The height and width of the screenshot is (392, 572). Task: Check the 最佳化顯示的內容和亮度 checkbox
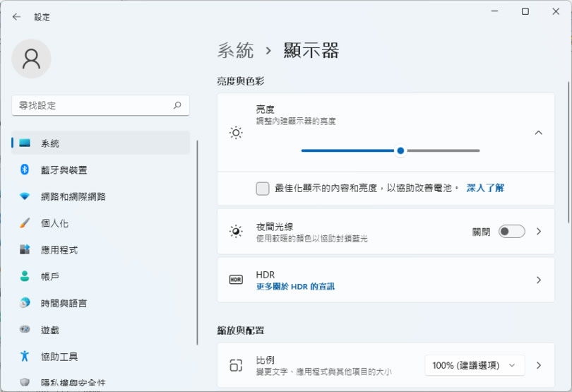[263, 189]
